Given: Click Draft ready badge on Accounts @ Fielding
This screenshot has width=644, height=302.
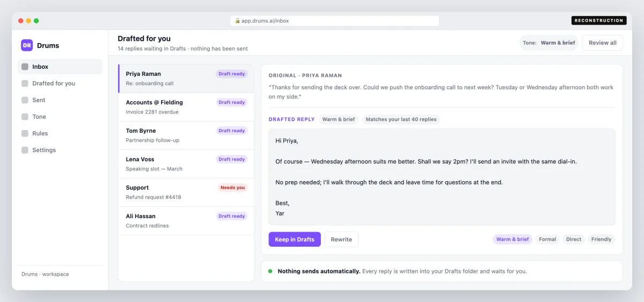Looking at the screenshot, I should (232, 102).
